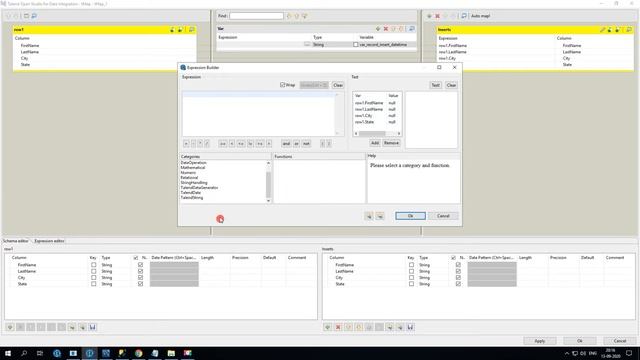Click Clear button next to Wrap checkbox
640x360 pixels.
338,85
